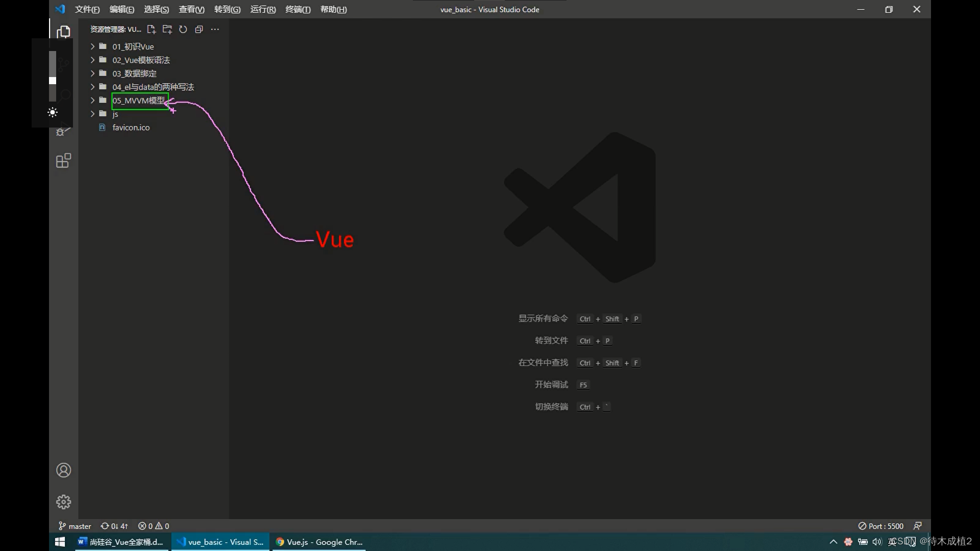This screenshot has height=551, width=980.
Task: Select the 02_Vue模板语法 folder
Action: pos(141,60)
